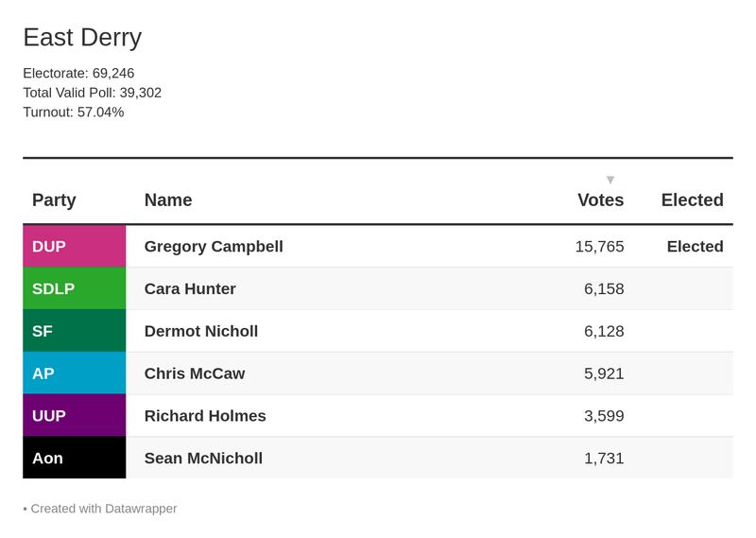Select the dark green SF party cell
This screenshot has height=538, width=756.
click(x=75, y=331)
